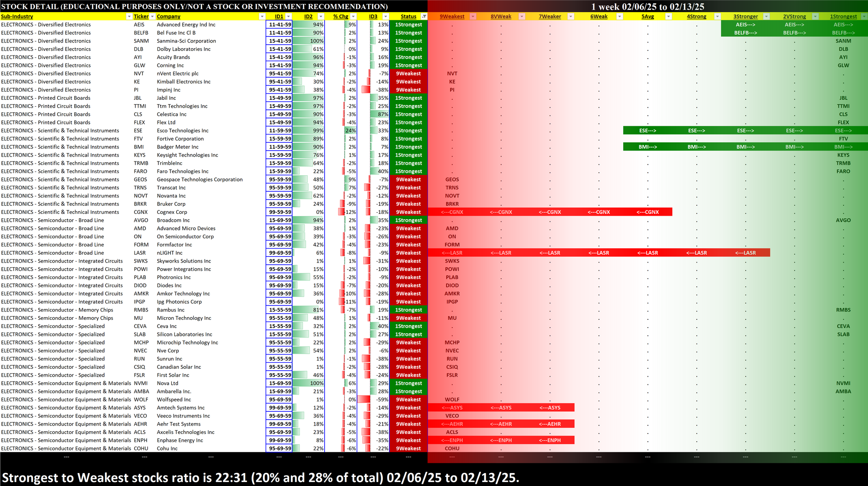The height and width of the screenshot is (486, 868).
Task: Select the 24% Chg cell for ESE
Action: (350, 131)
